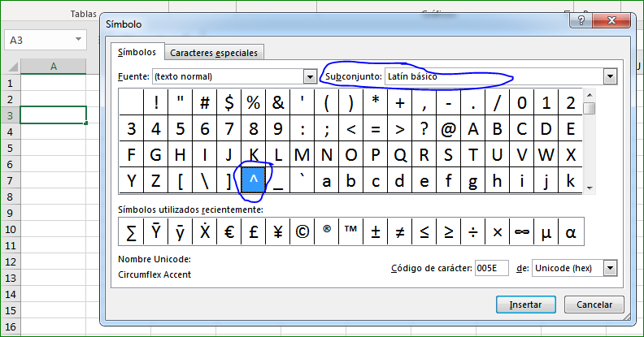Image resolution: width=644 pixels, height=337 pixels.
Task: Select the registered ® recent symbol
Action: (327, 231)
